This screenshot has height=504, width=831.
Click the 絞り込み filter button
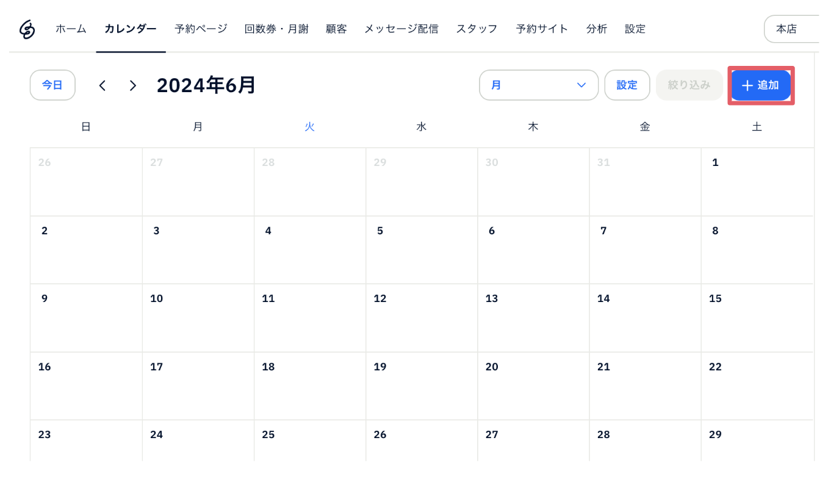(x=689, y=85)
